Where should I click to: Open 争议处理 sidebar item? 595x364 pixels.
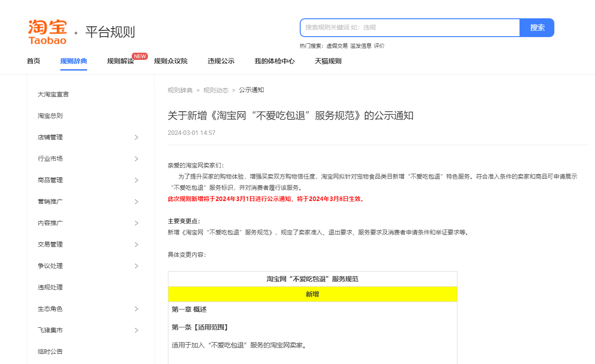click(50, 266)
